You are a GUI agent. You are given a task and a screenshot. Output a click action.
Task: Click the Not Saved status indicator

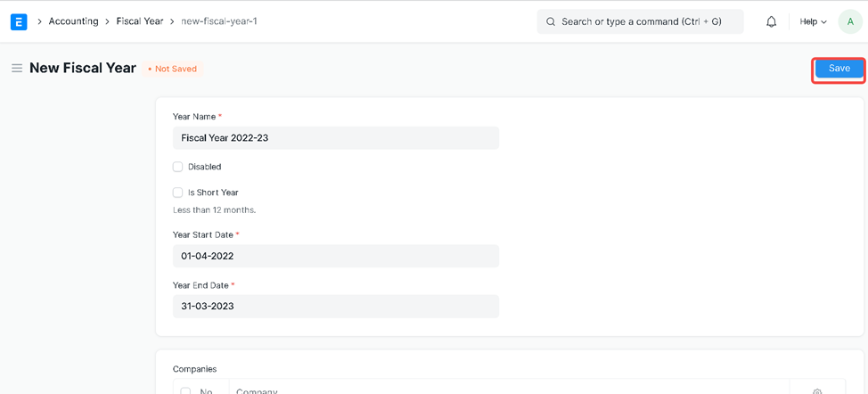(173, 69)
